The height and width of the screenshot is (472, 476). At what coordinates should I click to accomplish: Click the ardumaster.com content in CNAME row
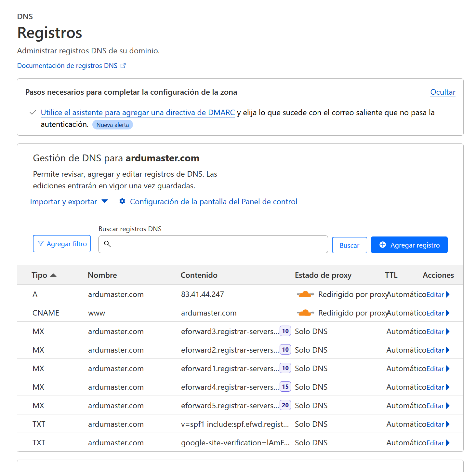pyautogui.click(x=209, y=313)
